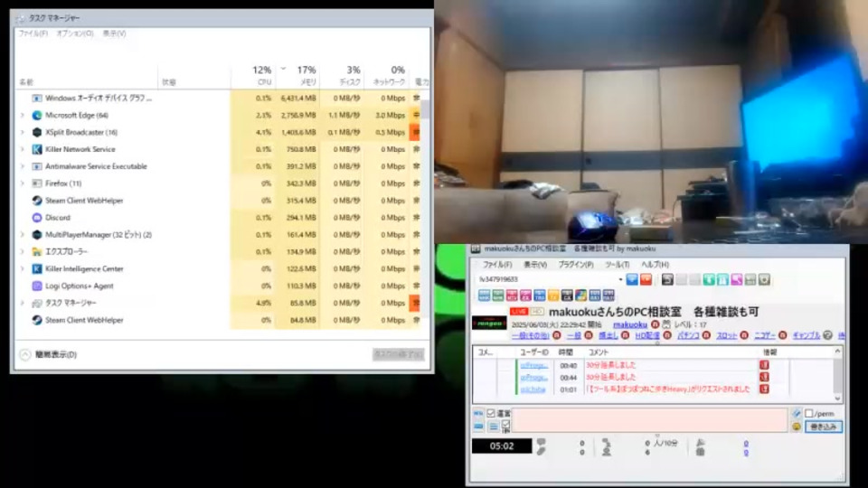Expand the Antimalware Service Executable row
Screen dimensions: 868x488
point(22,166)
